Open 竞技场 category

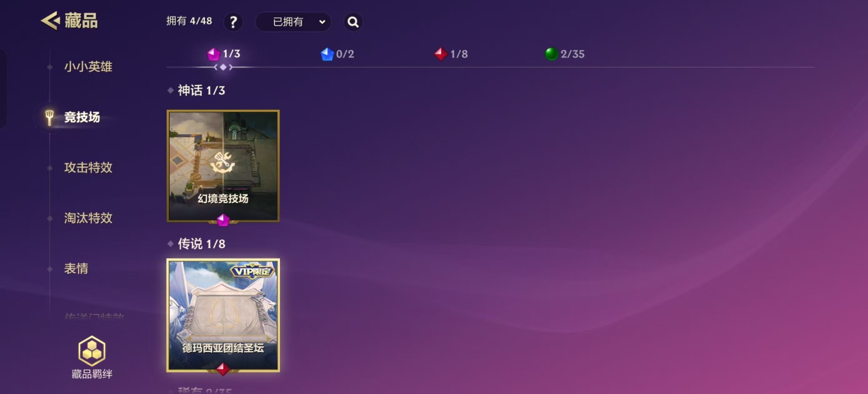(x=82, y=117)
